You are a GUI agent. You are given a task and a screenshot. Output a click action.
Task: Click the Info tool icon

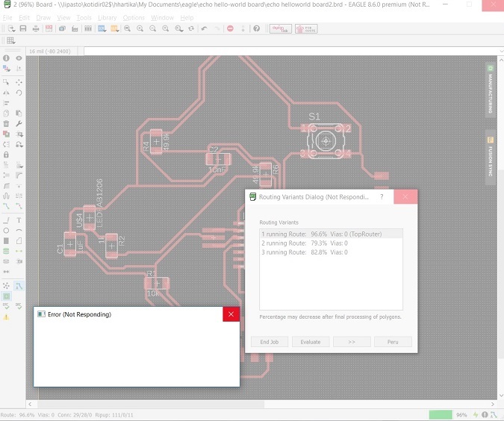[x=6, y=58]
